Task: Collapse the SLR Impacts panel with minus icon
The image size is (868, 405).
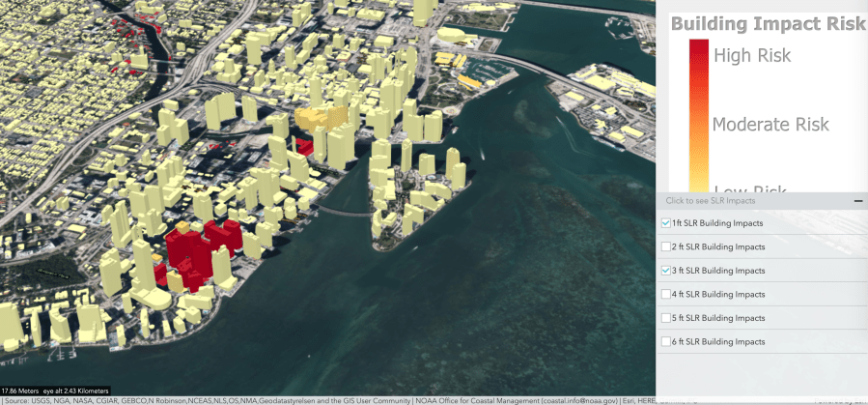Action: (857, 201)
